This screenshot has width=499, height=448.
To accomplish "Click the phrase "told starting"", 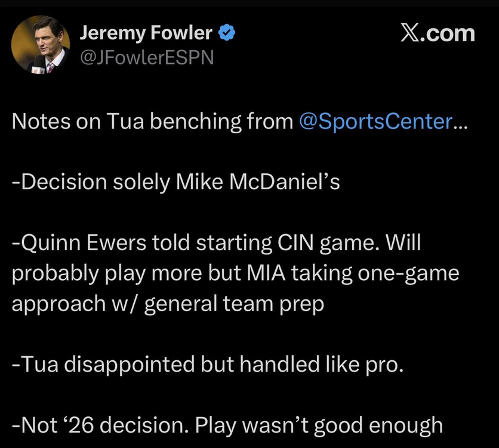I will coord(214,244).
